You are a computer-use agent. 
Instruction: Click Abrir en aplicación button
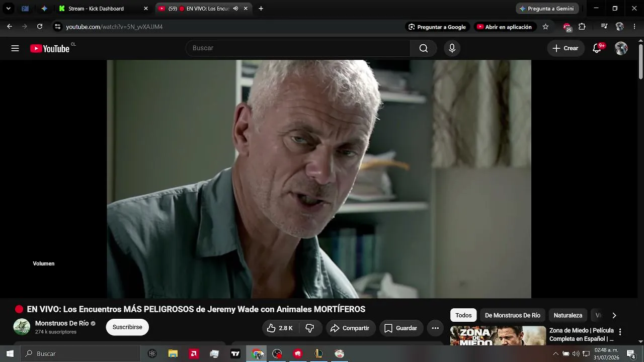[504, 27]
